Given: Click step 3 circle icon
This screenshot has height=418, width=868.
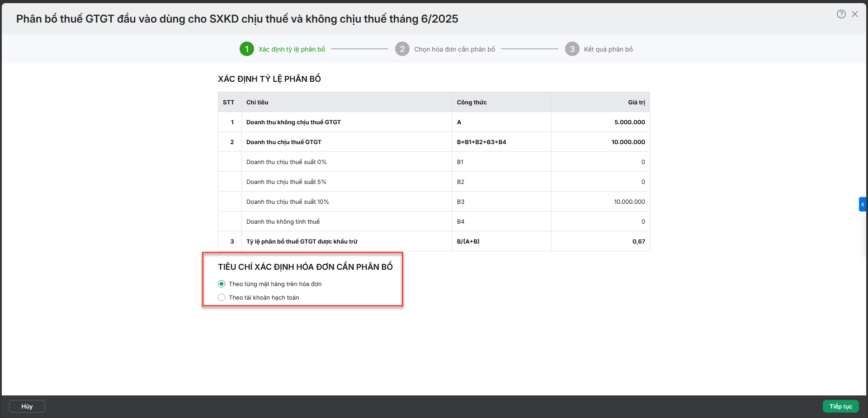Looking at the screenshot, I should tap(572, 49).
